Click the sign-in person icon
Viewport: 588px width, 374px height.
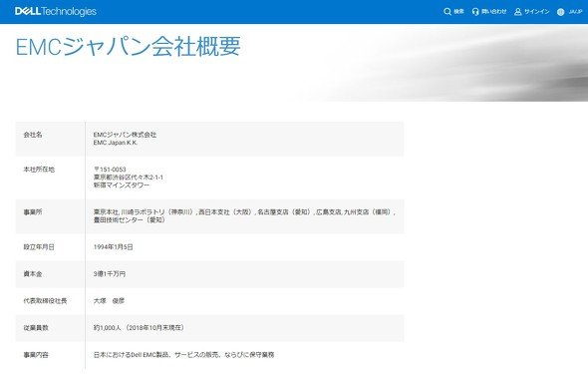[518, 12]
